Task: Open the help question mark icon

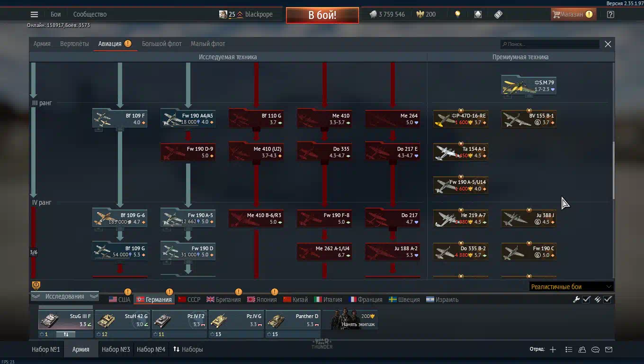Action: pyautogui.click(x=610, y=14)
